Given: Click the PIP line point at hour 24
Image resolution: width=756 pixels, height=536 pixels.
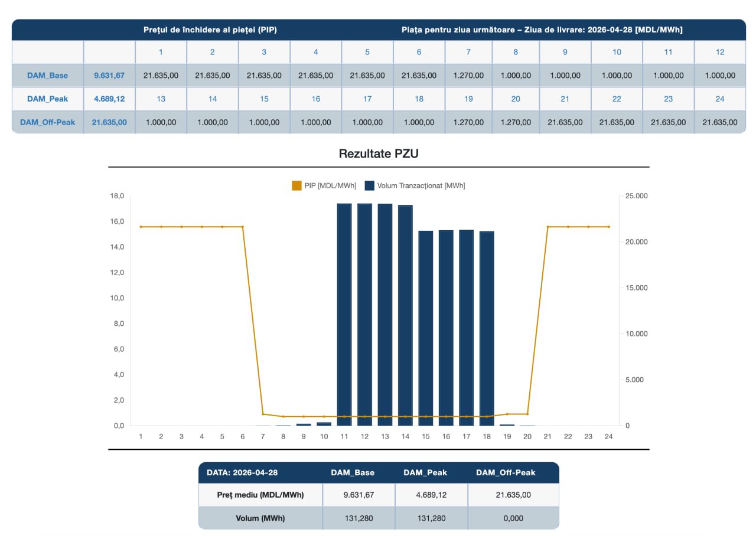Looking at the screenshot, I should pos(608,227).
